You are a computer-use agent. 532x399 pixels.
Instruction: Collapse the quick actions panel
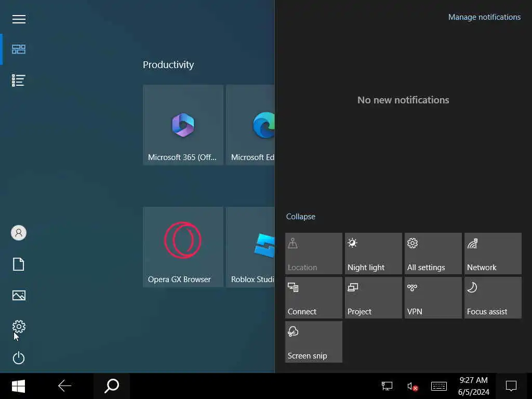pos(301,217)
